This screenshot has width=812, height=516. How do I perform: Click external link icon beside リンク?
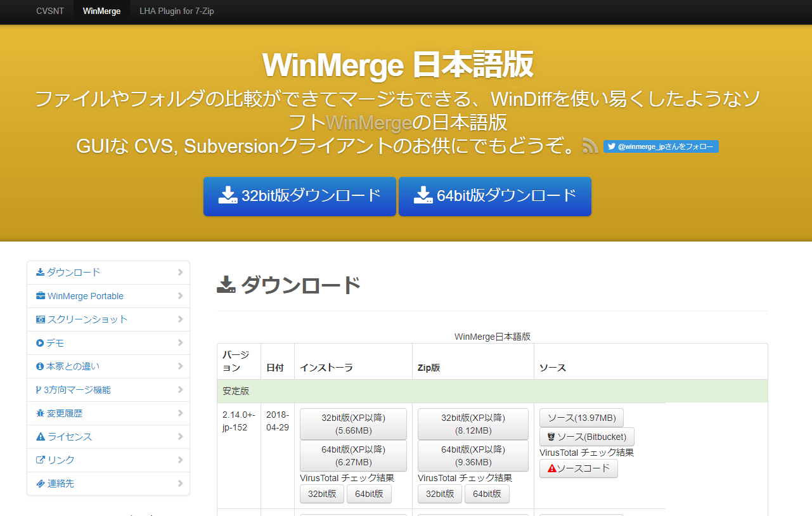(x=41, y=460)
